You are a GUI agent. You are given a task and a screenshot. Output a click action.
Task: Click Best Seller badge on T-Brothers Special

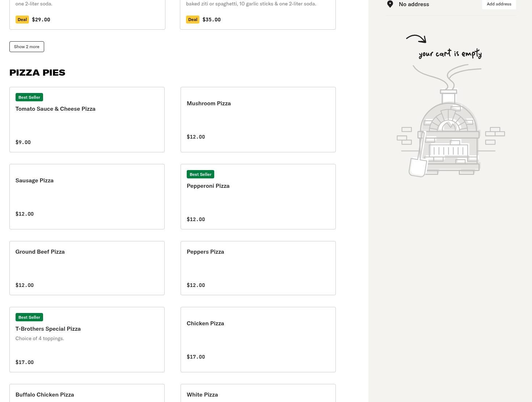29,317
